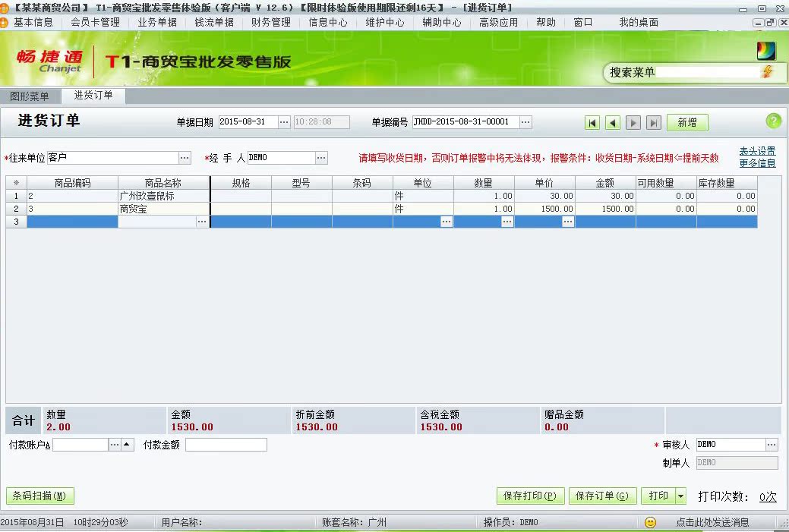This screenshot has height=532, width=789.
Task: Click into the 搜索菜单 search field
Action: [x=708, y=72]
